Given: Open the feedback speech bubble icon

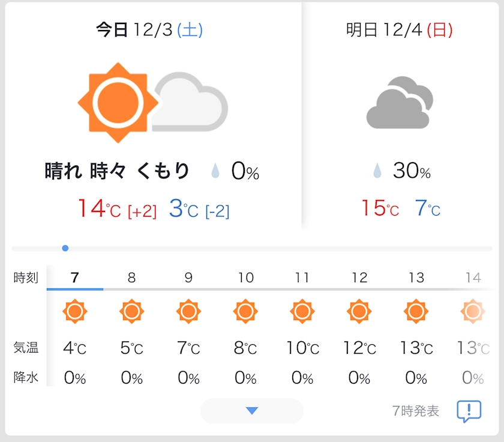Looking at the screenshot, I should pyautogui.click(x=469, y=411).
